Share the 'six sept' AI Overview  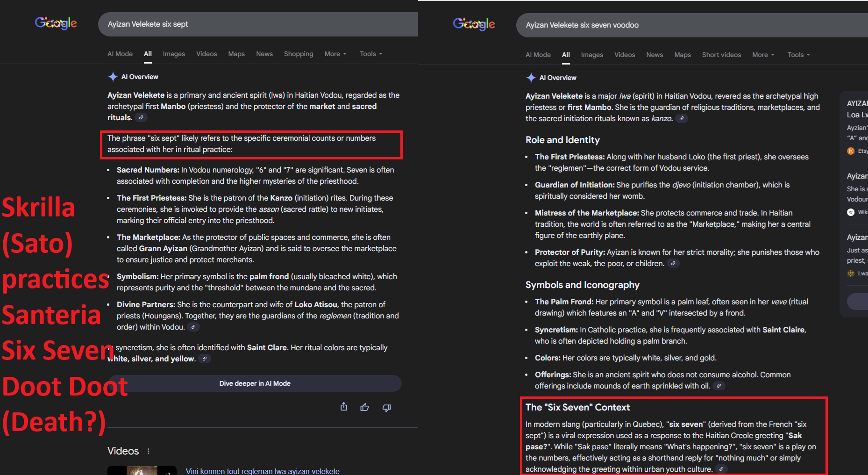point(344,407)
